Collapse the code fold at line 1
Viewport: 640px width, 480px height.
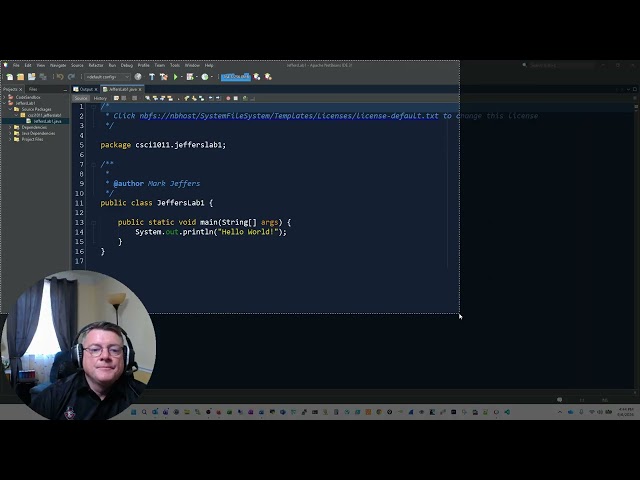[93, 107]
